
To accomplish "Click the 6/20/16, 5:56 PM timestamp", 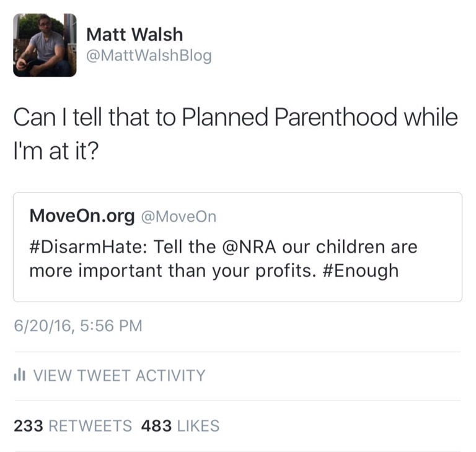I will point(78,326).
